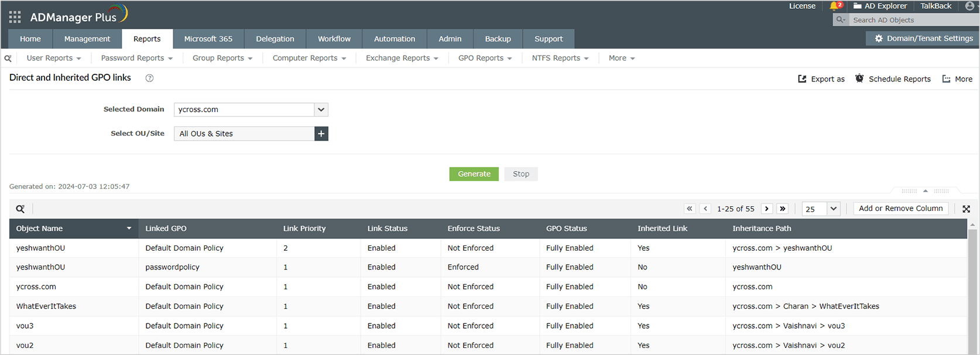Switch to the Support tab
Screen dimensions: 980x355
point(549,39)
